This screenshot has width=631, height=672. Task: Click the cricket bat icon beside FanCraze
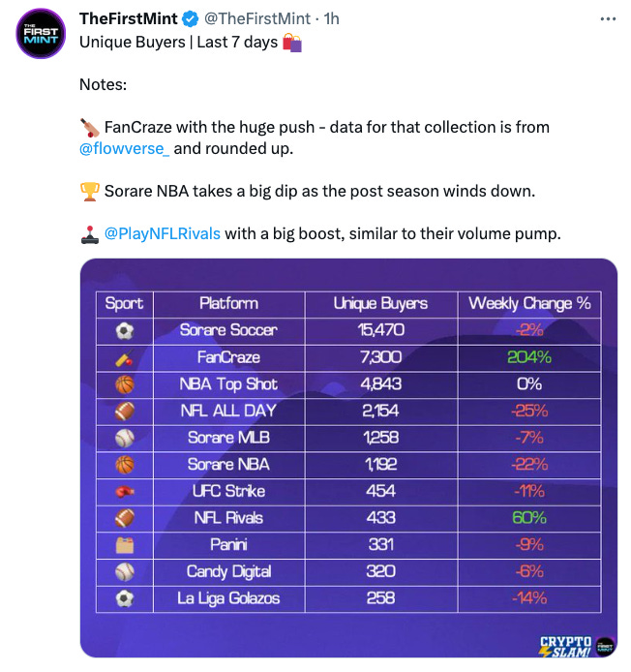point(125,358)
